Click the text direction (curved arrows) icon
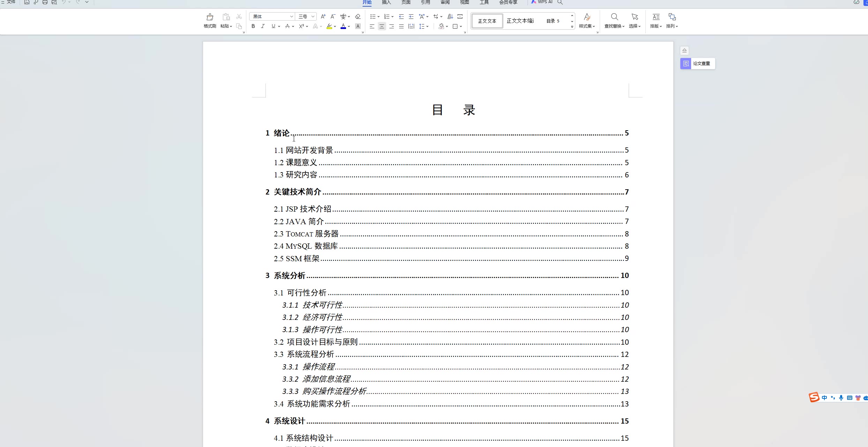 [x=436, y=16]
